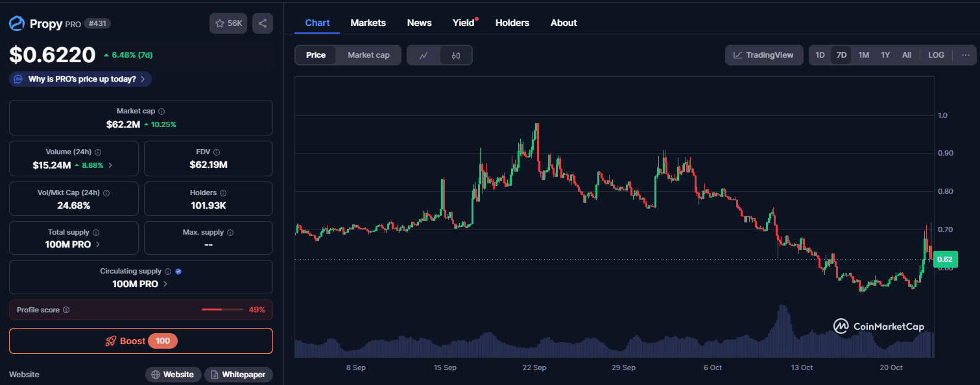The width and height of the screenshot is (980, 385).
Task: Click the Whitepaper button
Action: pos(238,374)
